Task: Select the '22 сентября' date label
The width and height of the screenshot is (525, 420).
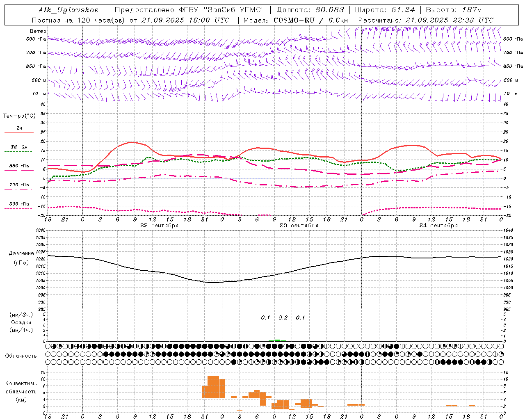Action: (159, 226)
